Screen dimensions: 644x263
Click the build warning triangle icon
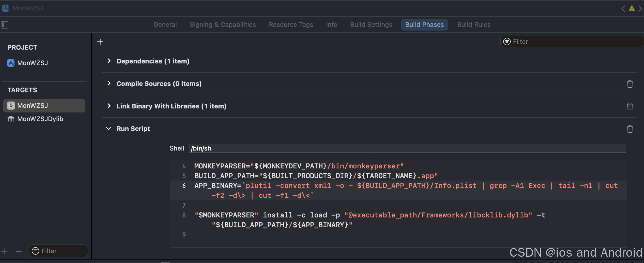pos(631,8)
